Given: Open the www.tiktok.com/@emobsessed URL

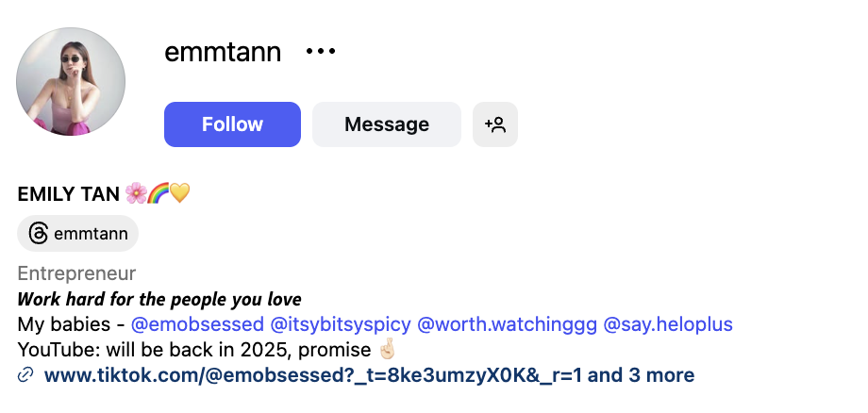Looking at the screenshot, I should (x=313, y=375).
